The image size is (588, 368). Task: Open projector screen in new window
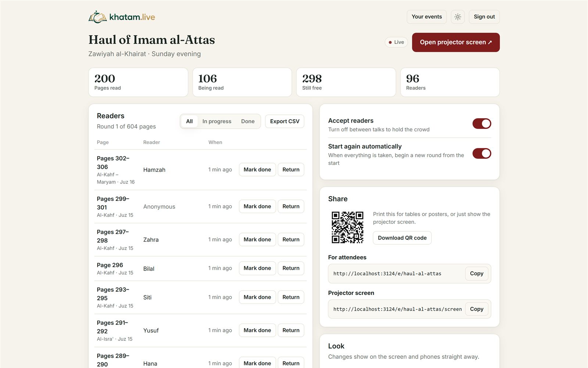point(456,42)
